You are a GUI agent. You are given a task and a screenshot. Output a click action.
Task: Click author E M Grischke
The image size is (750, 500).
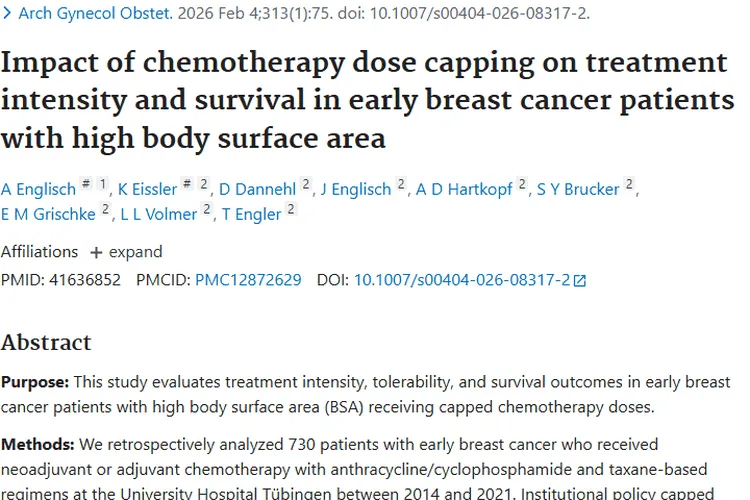(47, 212)
